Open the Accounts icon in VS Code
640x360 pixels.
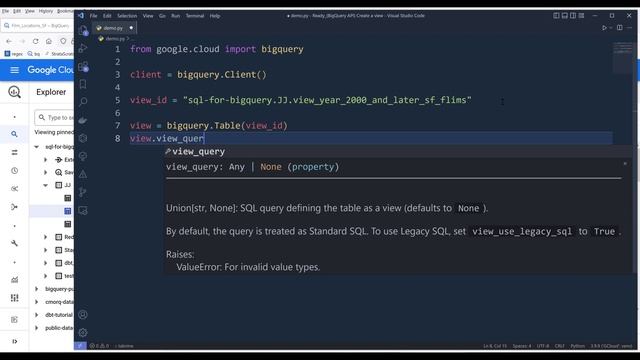coord(83,315)
